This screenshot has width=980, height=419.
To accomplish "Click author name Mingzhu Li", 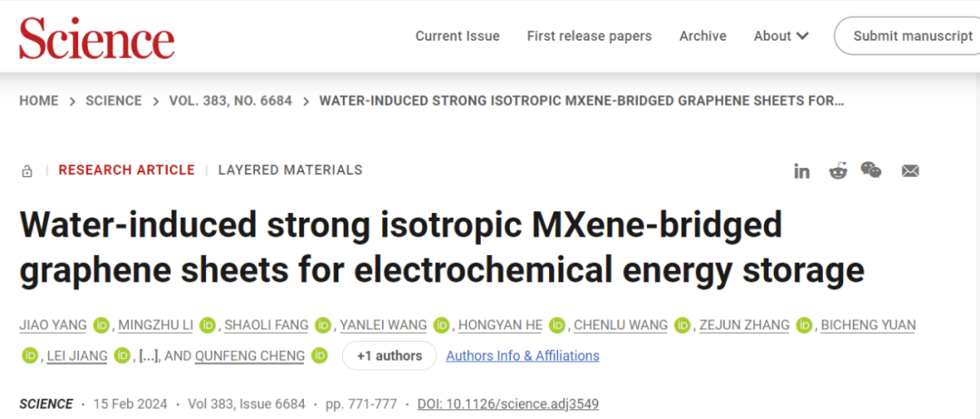I will pyautogui.click(x=156, y=326).
